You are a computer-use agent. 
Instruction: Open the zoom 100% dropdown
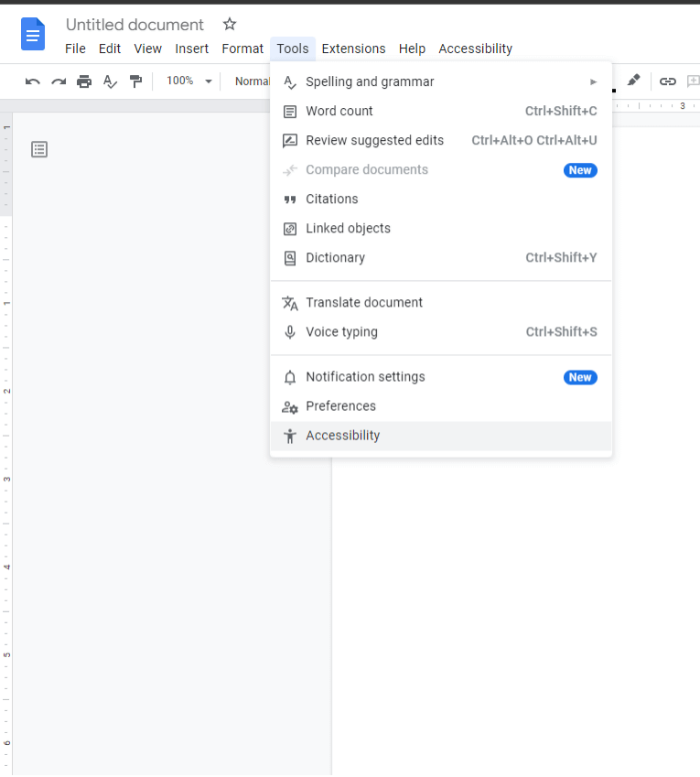[x=189, y=81]
